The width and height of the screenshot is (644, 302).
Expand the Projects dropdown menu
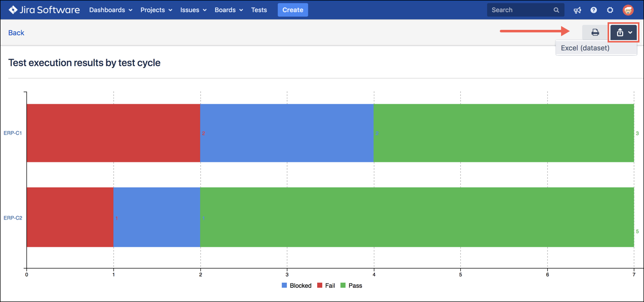click(x=156, y=10)
